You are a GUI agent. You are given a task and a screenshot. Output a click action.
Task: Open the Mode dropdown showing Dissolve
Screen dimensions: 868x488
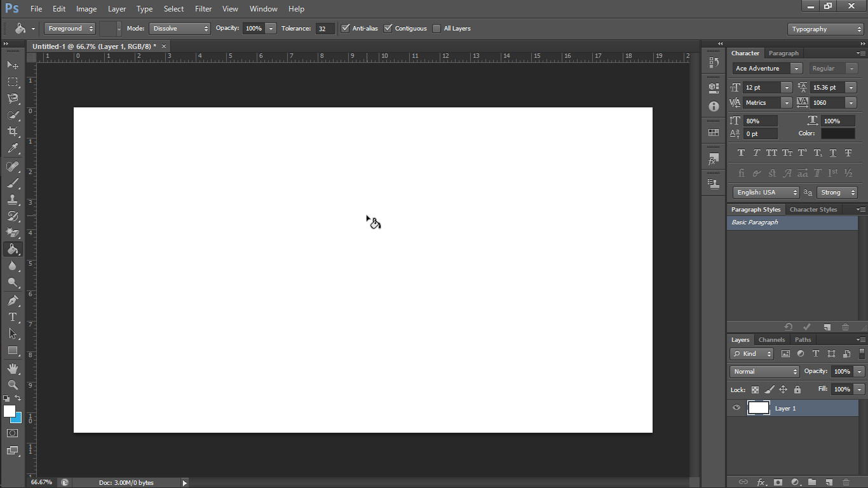[180, 29]
